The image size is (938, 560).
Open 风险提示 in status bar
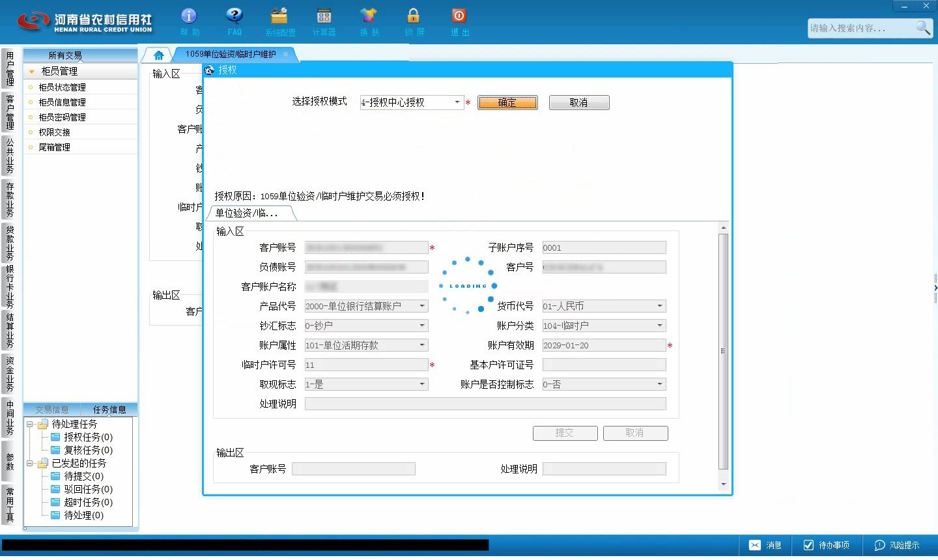click(x=897, y=546)
